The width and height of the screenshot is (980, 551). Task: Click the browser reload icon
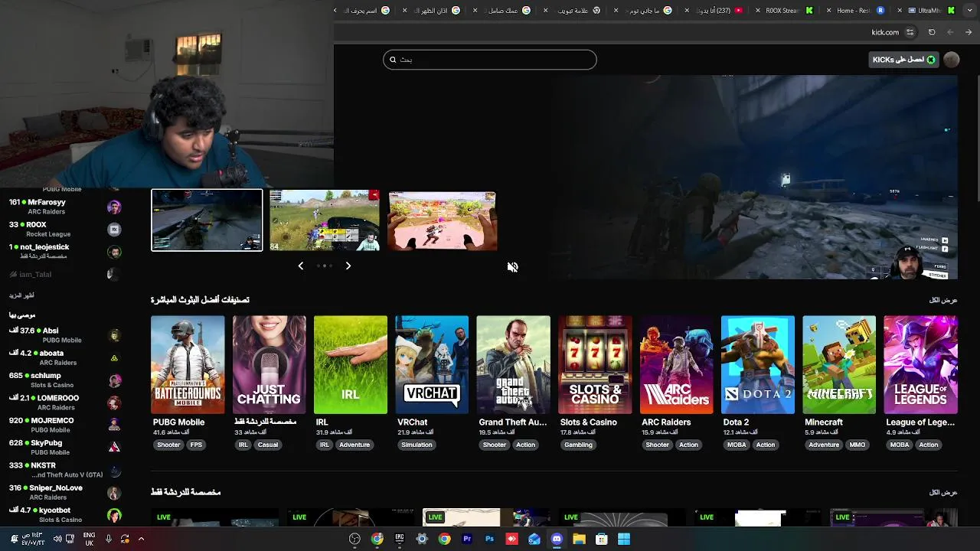932,32
